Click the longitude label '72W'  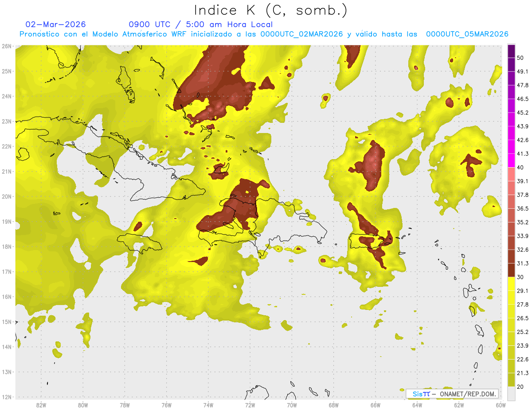point(250,405)
